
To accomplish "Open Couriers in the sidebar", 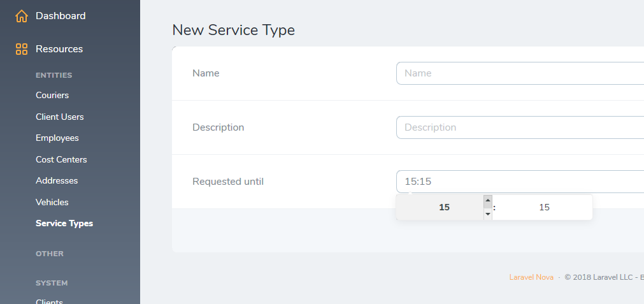I will (52, 96).
